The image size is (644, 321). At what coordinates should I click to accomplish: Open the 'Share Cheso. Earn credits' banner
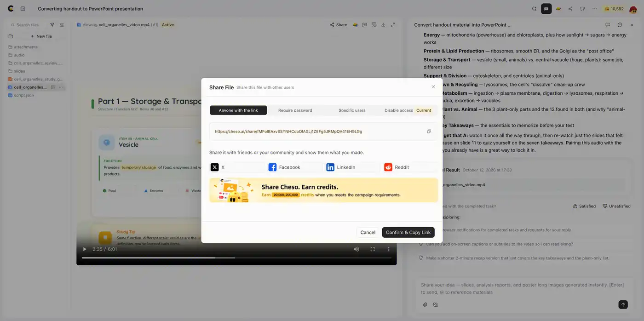point(324,190)
